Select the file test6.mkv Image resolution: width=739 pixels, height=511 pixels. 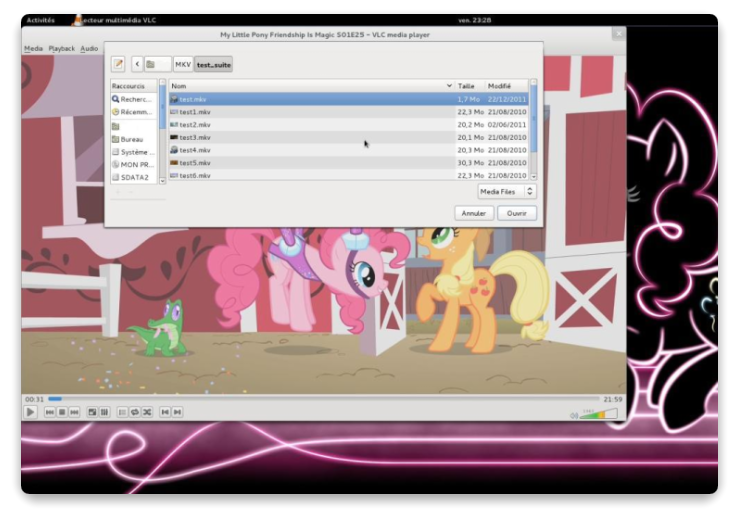click(348, 175)
